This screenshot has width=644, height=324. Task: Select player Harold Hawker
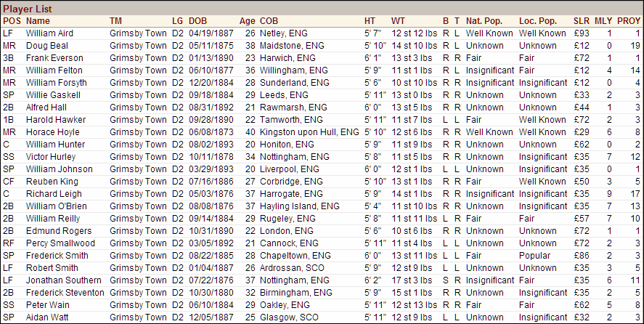click(55, 120)
